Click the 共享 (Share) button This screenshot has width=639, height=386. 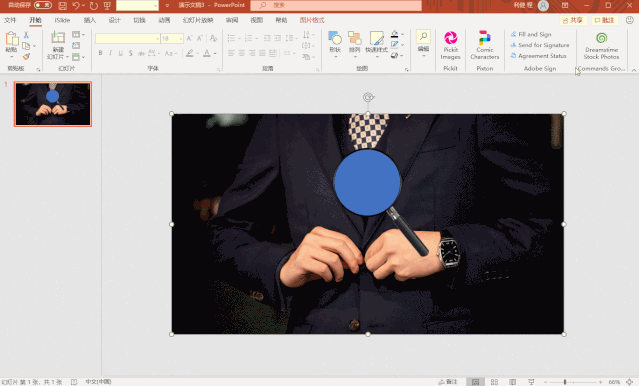coord(573,20)
